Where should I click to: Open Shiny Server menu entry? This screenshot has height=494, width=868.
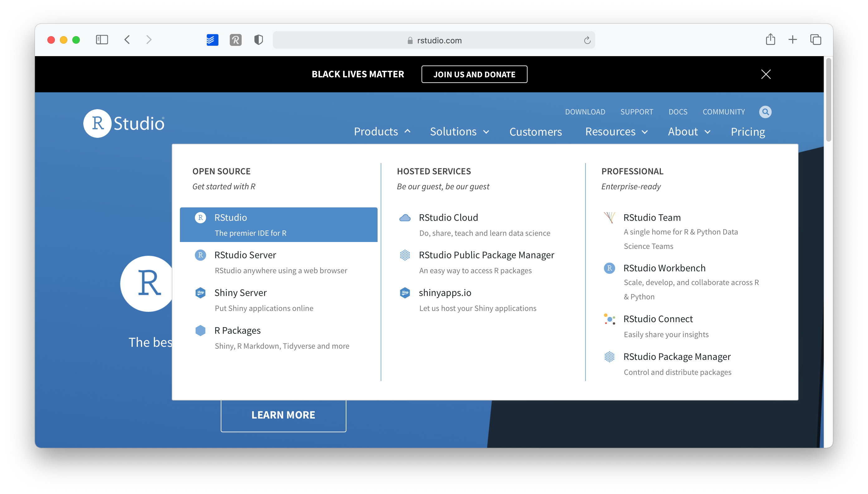[278, 300]
